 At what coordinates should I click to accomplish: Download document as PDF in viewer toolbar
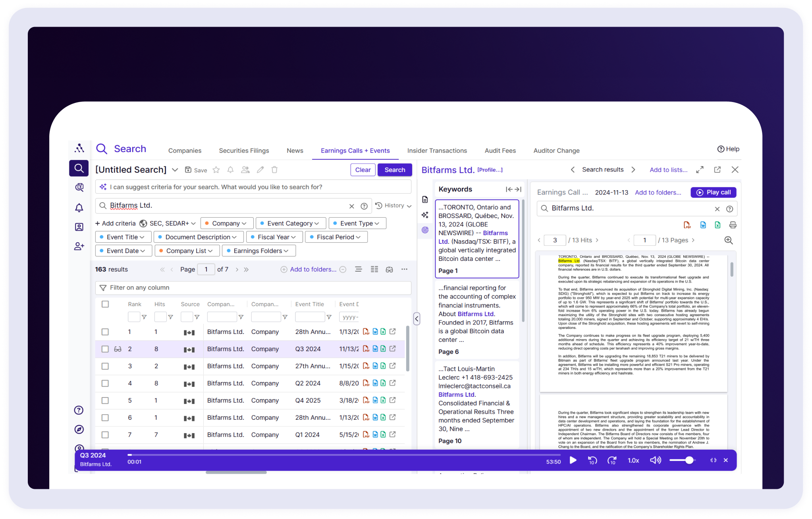click(x=687, y=225)
